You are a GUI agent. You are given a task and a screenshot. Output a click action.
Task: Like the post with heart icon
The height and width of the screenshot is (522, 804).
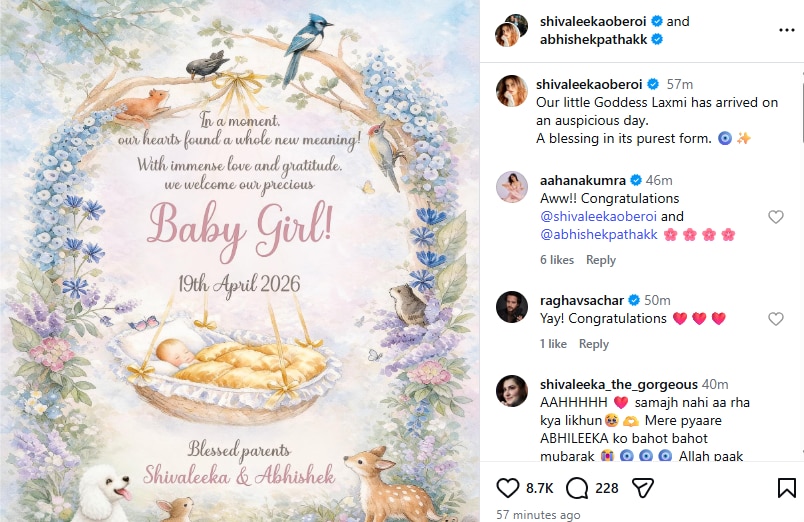click(x=508, y=487)
